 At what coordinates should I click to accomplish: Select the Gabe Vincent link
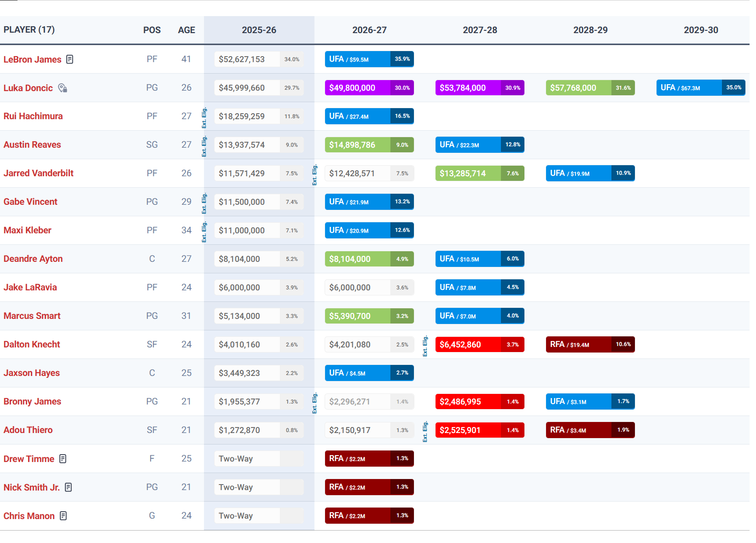tap(30, 202)
